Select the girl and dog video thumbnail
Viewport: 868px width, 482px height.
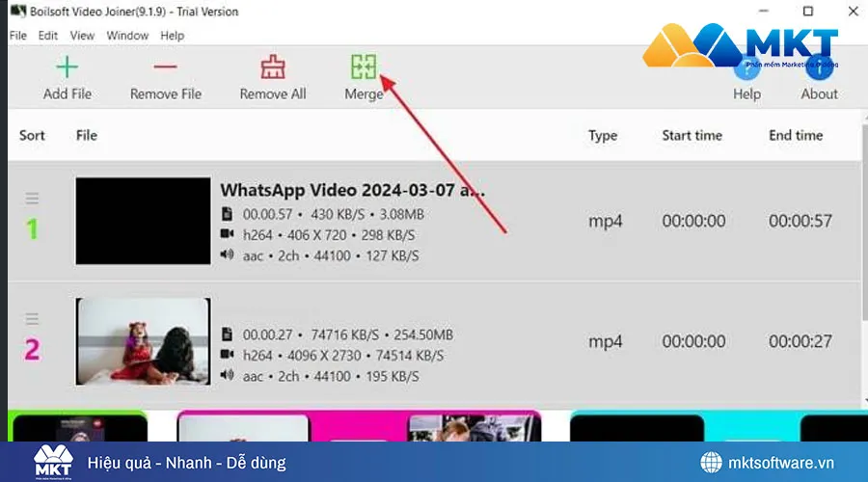click(143, 341)
